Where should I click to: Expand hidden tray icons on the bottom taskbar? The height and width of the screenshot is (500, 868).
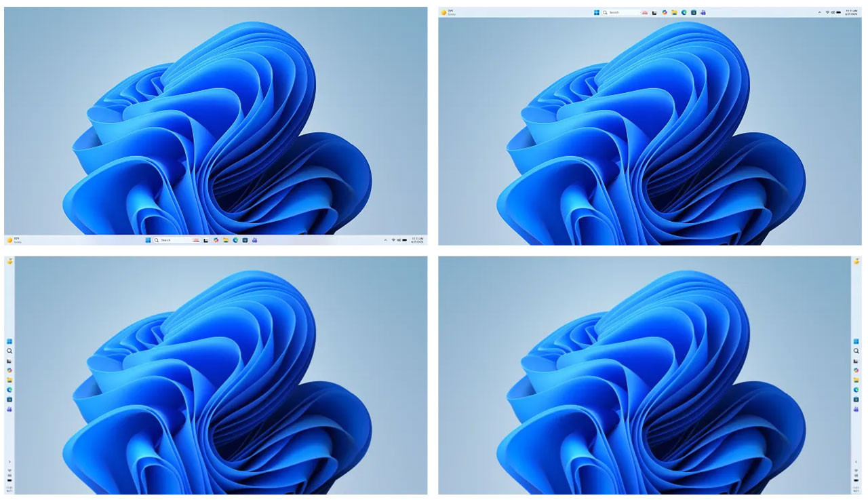pos(385,240)
